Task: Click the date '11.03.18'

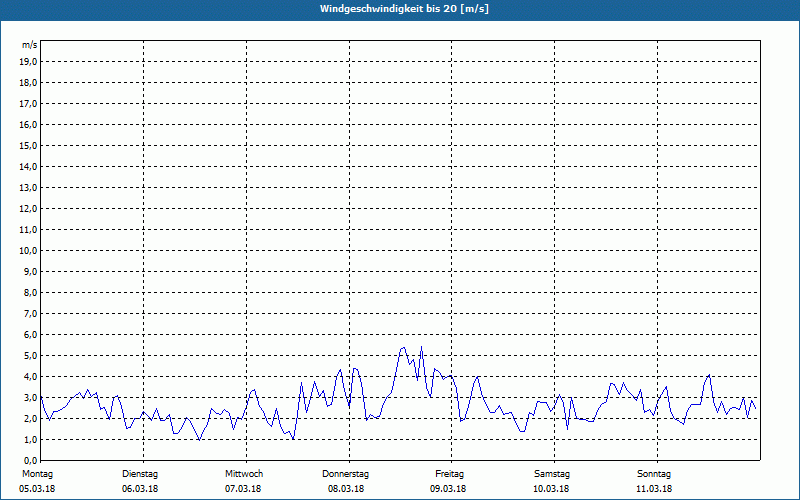Action: 654,489
